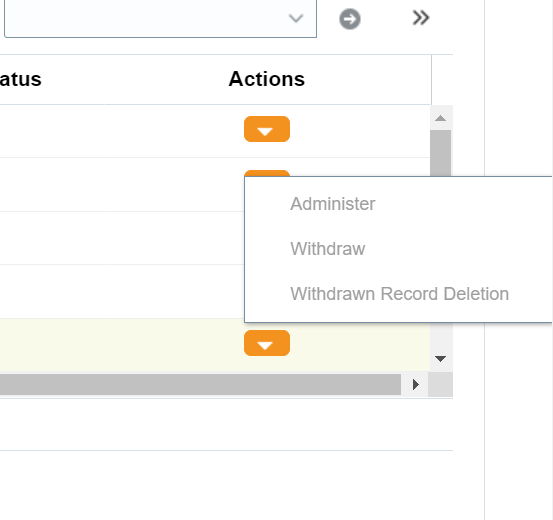Choose Withdraw in the actions menu

tap(328, 249)
